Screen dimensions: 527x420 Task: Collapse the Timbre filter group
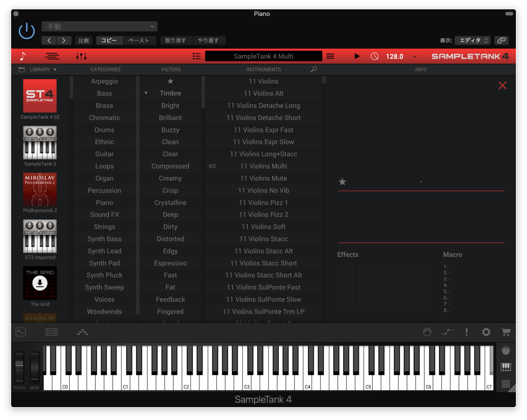point(146,93)
